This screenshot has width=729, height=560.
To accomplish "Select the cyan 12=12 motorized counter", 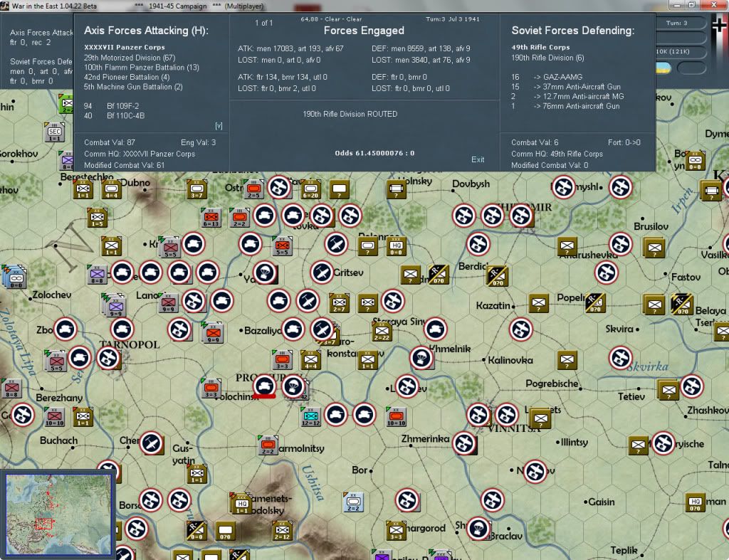I will pyautogui.click(x=310, y=417).
